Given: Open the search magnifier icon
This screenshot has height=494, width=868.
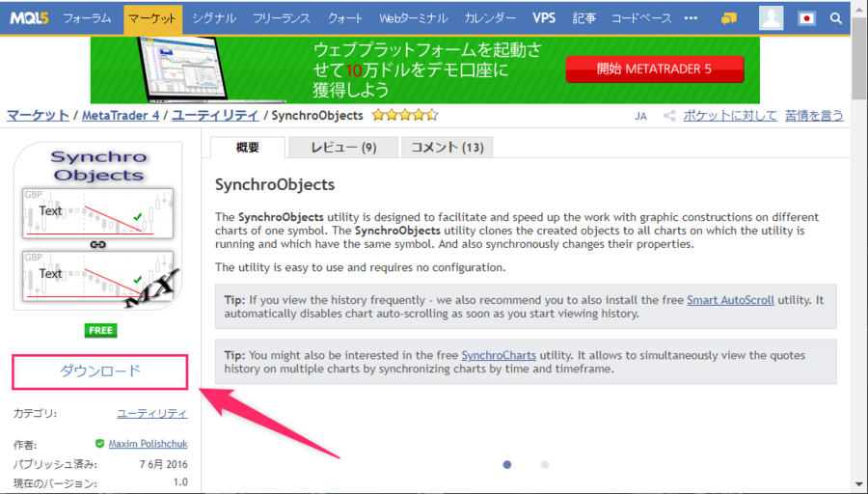Looking at the screenshot, I should 836,18.
